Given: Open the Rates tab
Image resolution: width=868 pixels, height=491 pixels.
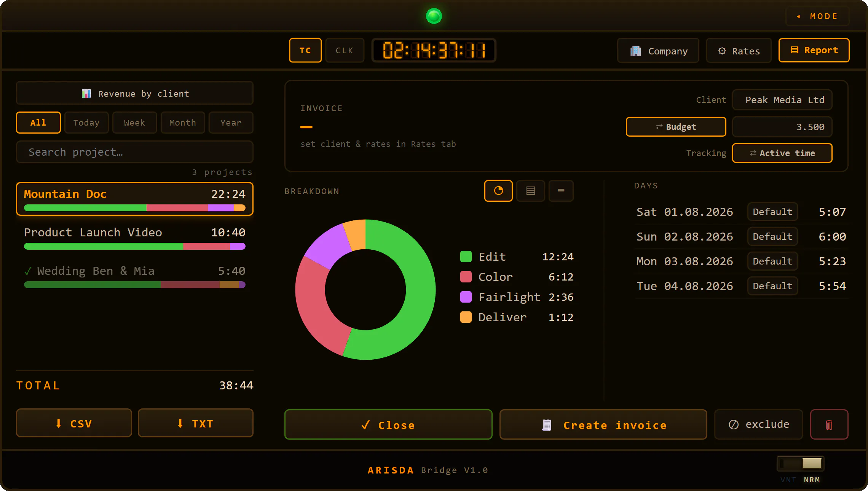Looking at the screenshot, I should (739, 51).
